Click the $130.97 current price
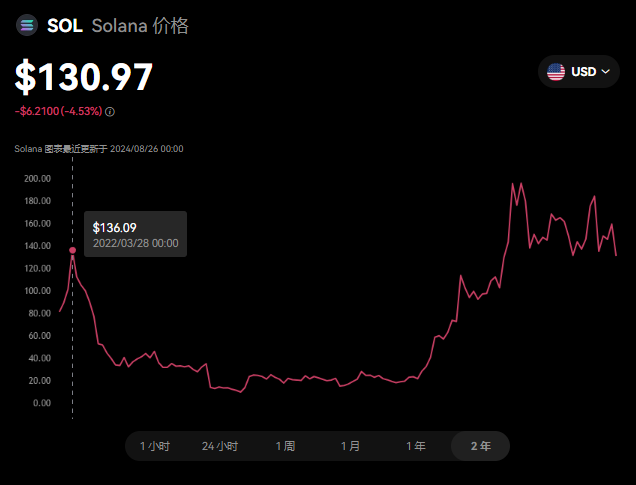 (84, 78)
